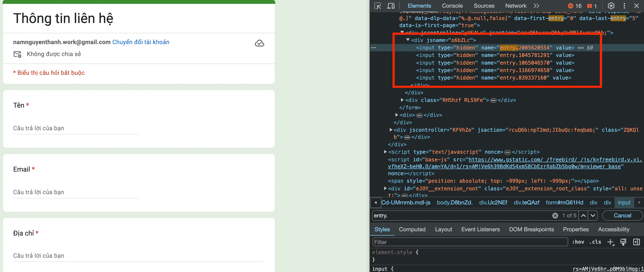The height and width of the screenshot is (272, 644).
Task: Click the input breadcrumb item
Action: [x=624, y=203]
